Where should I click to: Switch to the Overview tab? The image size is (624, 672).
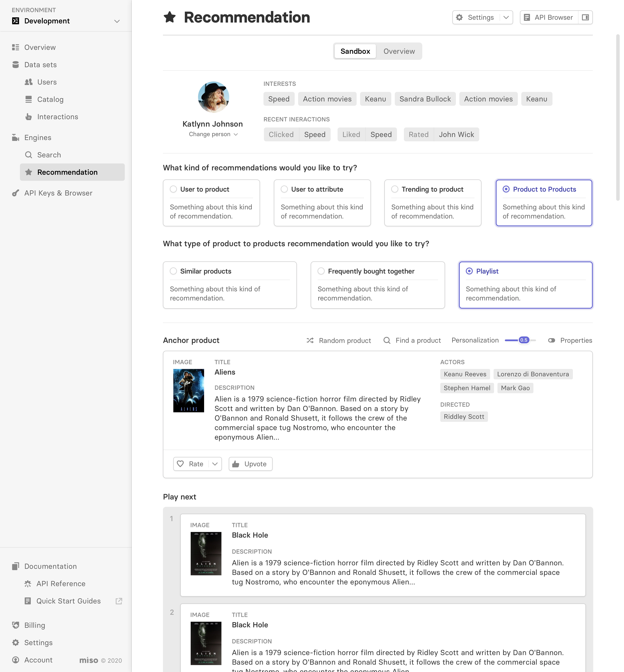tap(399, 51)
